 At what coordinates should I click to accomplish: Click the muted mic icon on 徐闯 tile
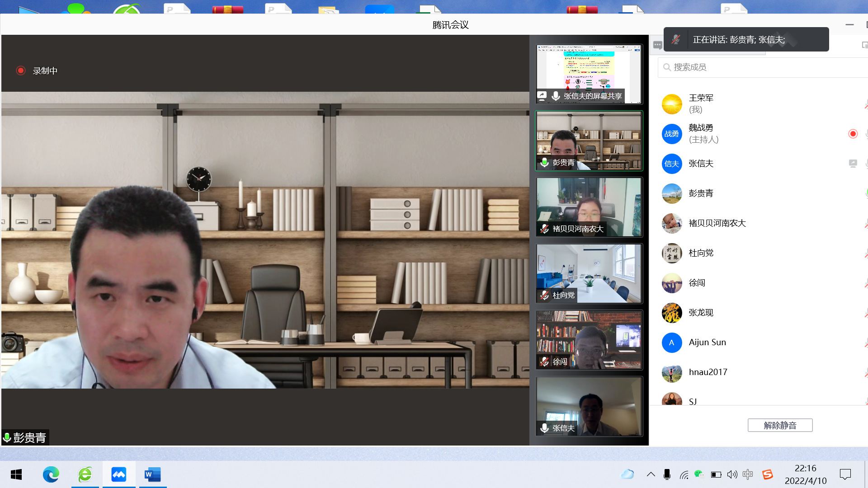click(544, 361)
